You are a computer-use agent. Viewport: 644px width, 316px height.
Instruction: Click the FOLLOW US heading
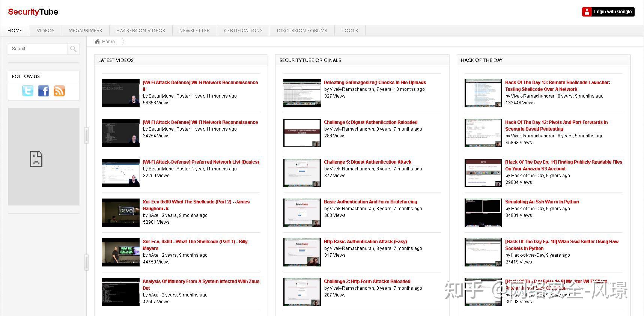coord(26,77)
